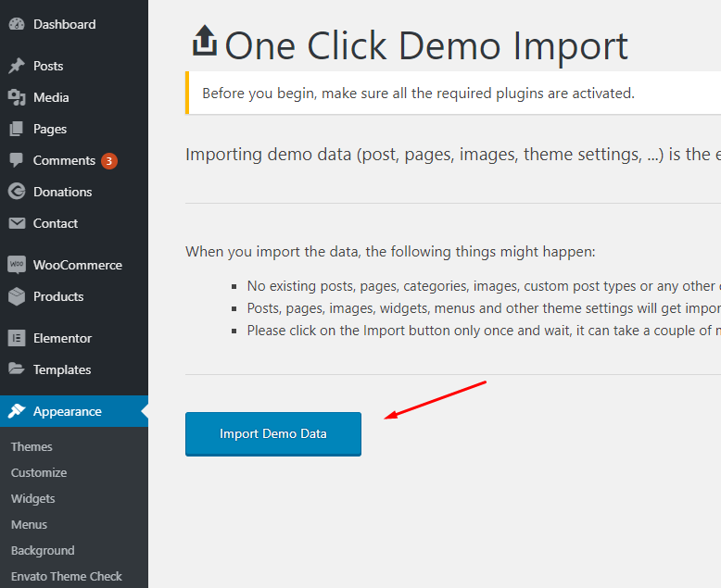Open Envato Theme Check page

point(67,576)
